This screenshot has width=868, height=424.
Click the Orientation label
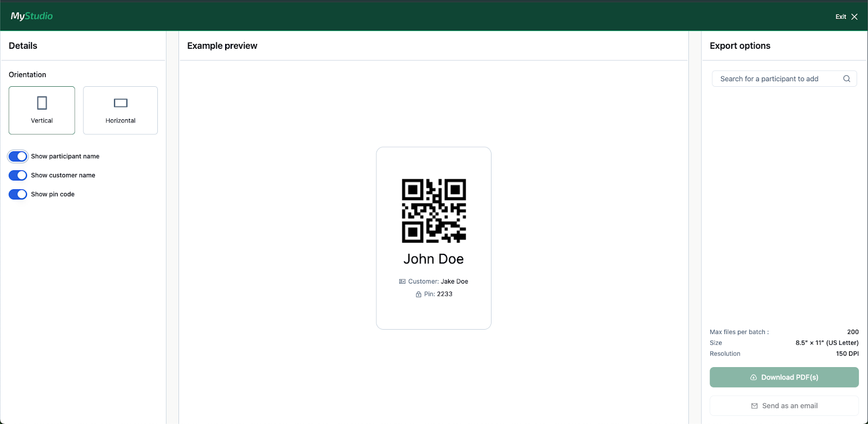(x=27, y=75)
